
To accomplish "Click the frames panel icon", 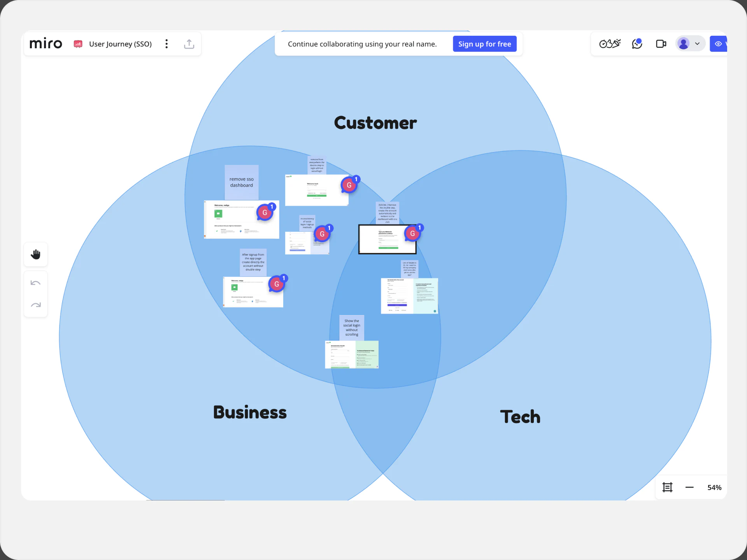I will pyautogui.click(x=667, y=487).
